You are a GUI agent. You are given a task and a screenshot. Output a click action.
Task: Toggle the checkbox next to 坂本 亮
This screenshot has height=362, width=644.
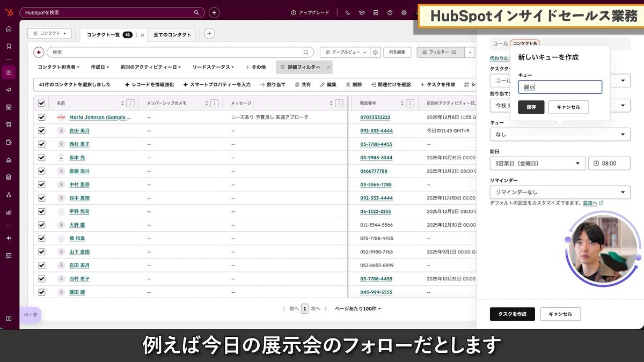(x=42, y=158)
